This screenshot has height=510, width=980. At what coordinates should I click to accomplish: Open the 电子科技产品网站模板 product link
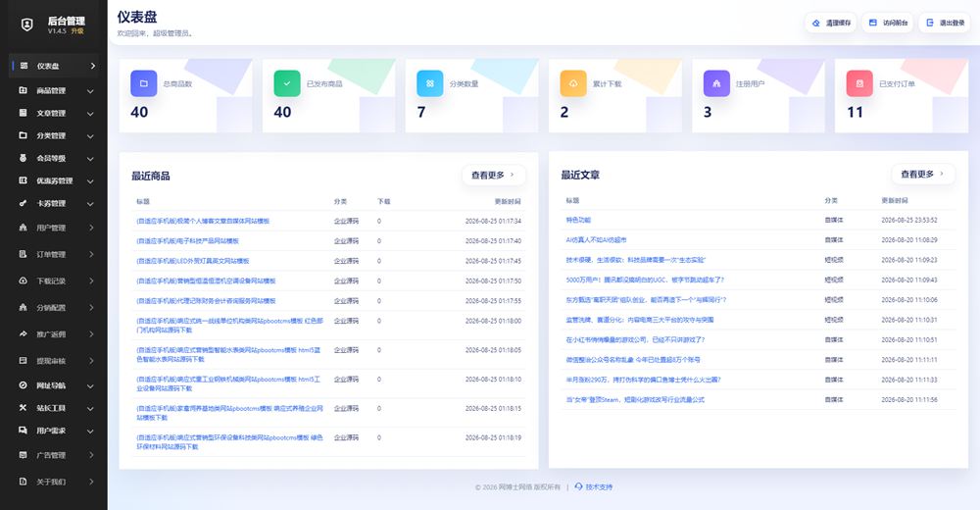[x=187, y=241]
